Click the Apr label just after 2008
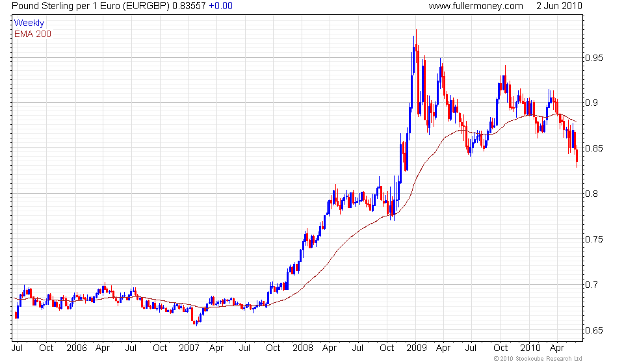The width and height of the screenshot is (637, 364). 330,348
